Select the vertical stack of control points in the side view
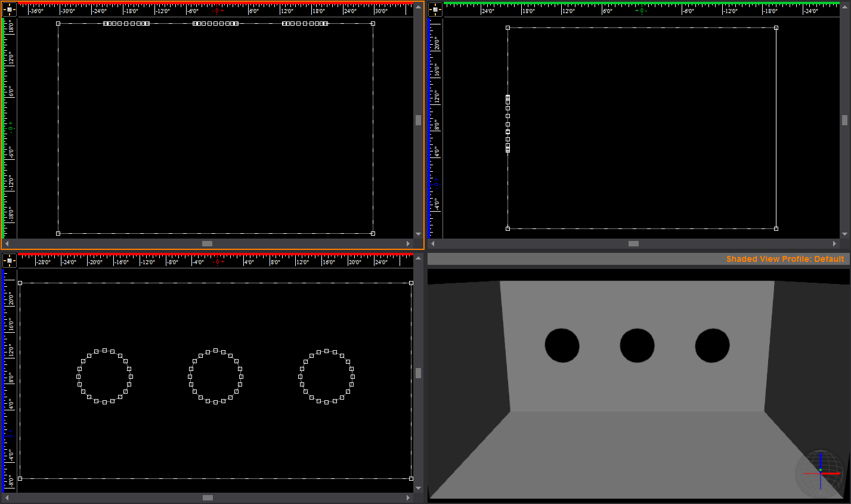The width and height of the screenshot is (851, 504). tap(507, 122)
